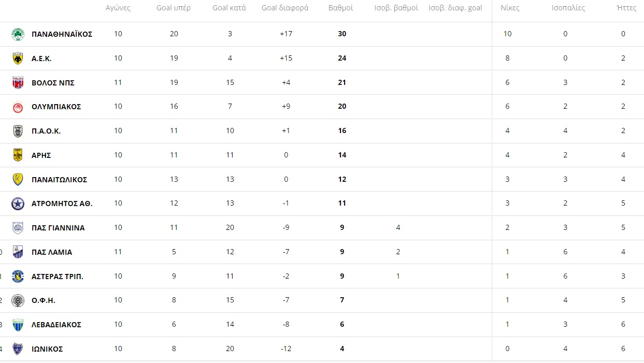Sort table by the Βαθμοί column header
644x363 pixels.
point(341,8)
